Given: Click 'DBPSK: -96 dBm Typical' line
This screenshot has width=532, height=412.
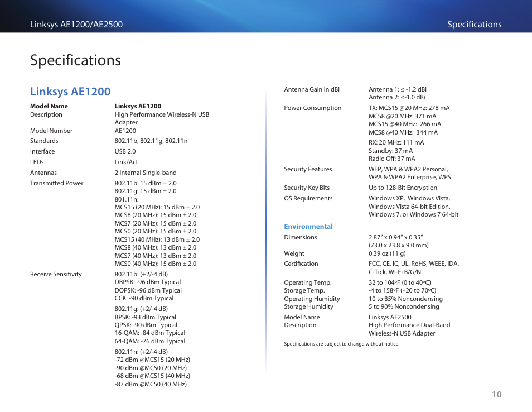Looking at the screenshot, I should point(148,282).
